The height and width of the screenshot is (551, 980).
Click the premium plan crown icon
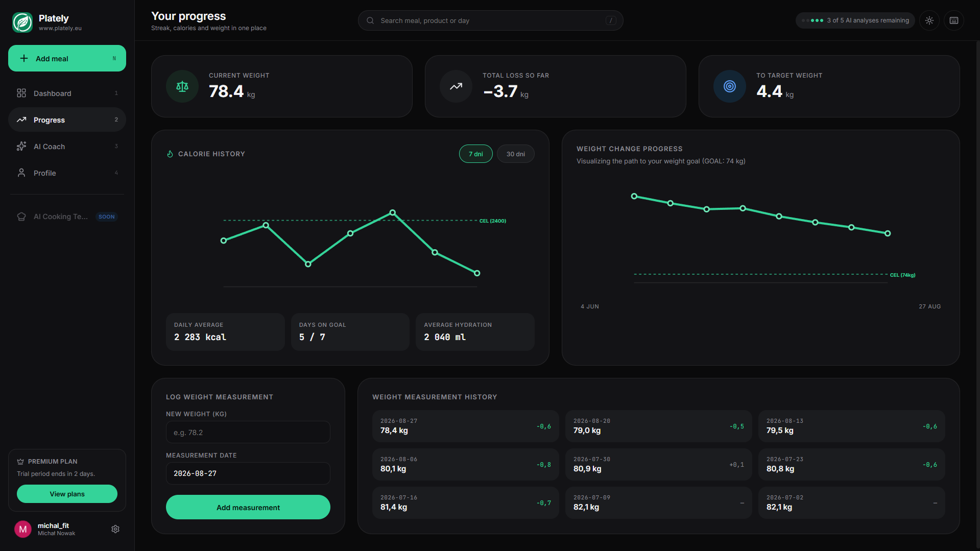point(20,461)
